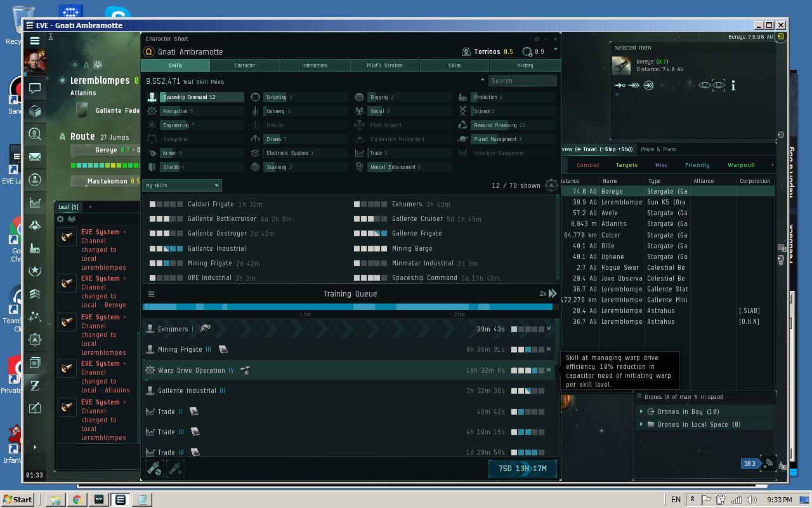Switch to People & Places window tab

(x=658, y=149)
